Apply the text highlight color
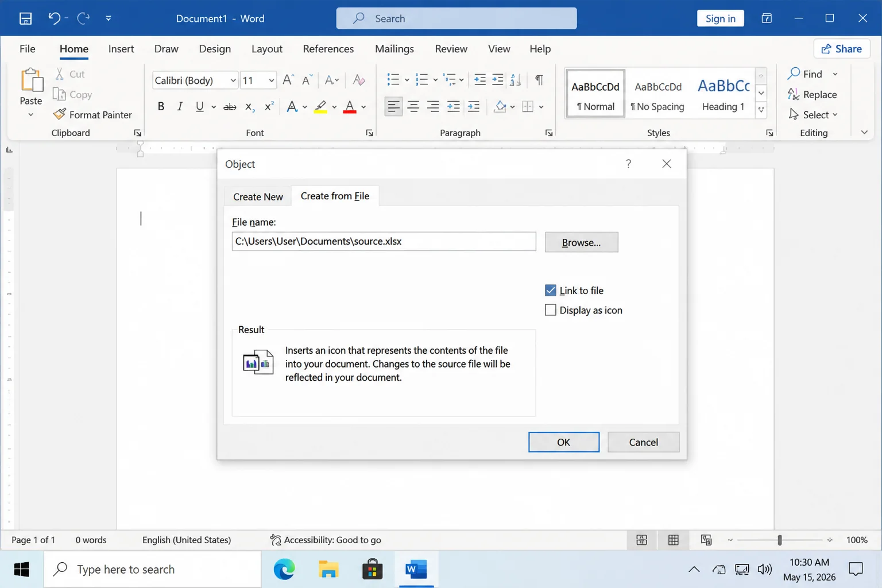The width and height of the screenshot is (882, 588). (x=320, y=107)
